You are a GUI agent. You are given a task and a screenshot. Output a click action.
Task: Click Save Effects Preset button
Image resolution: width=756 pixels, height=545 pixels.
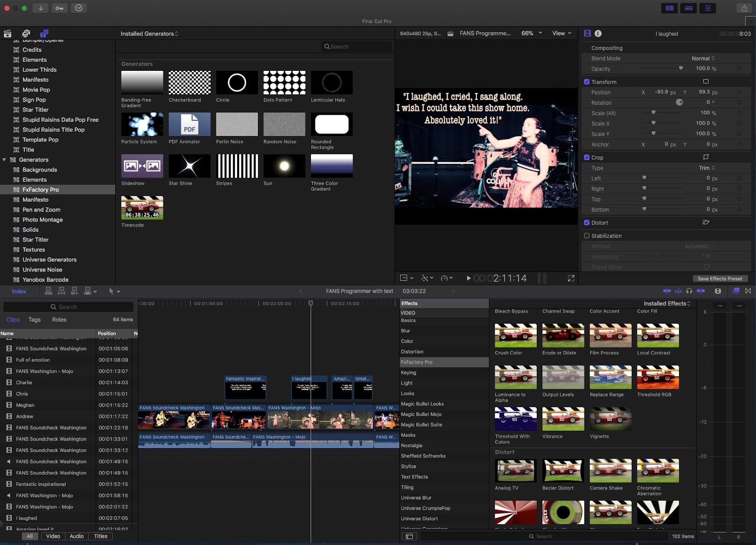pos(720,279)
